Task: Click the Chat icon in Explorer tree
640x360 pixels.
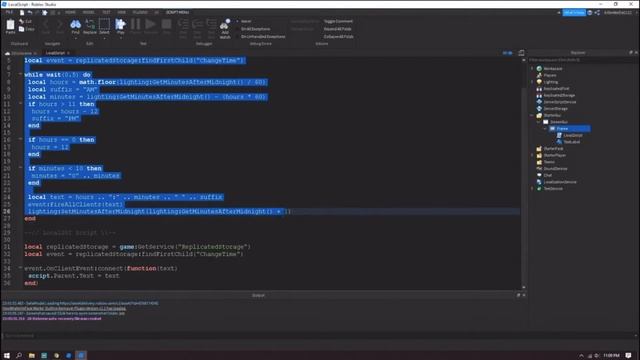Action: [539, 175]
